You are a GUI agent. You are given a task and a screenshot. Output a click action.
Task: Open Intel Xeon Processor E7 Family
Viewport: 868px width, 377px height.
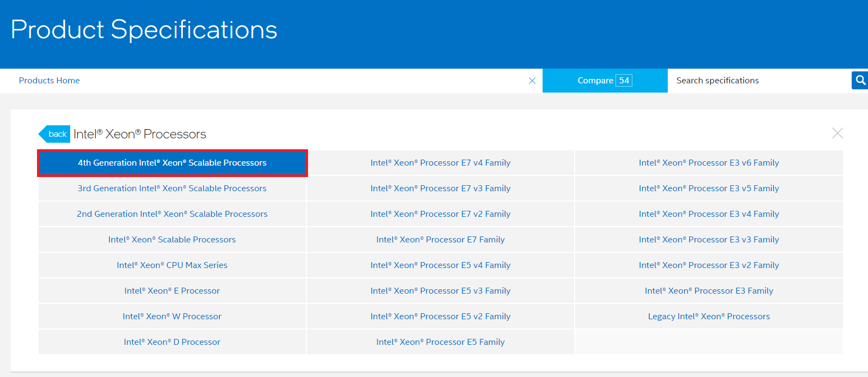(x=440, y=240)
